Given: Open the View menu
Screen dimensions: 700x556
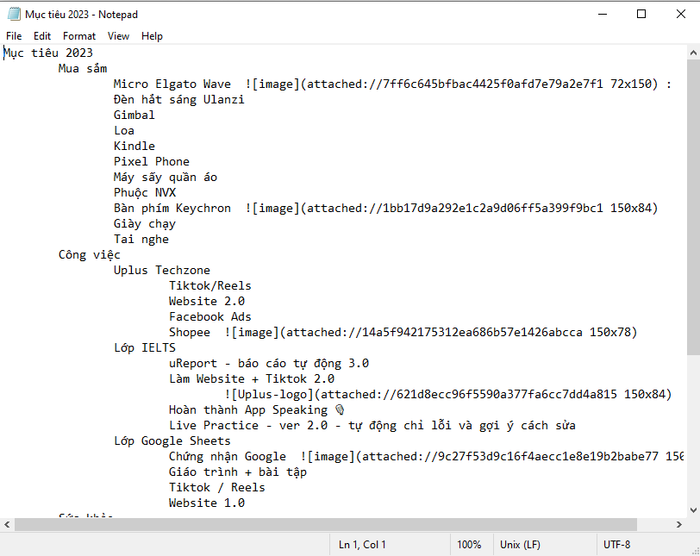Looking at the screenshot, I should (x=118, y=36).
